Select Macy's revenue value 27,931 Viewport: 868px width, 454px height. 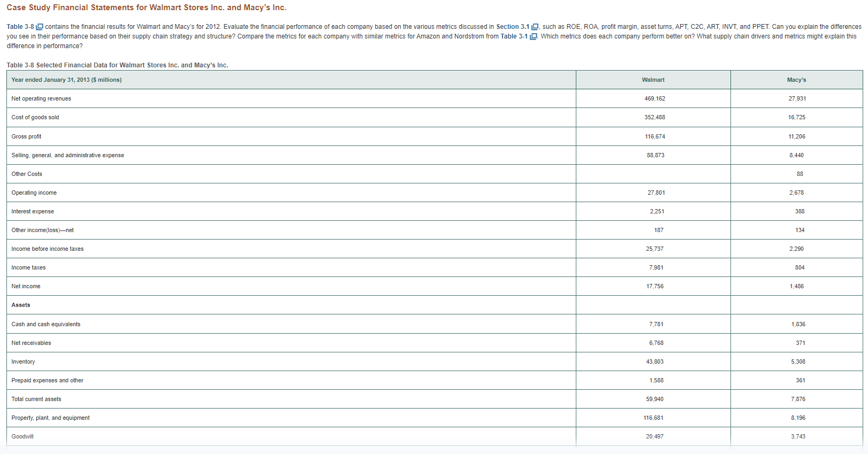[x=797, y=98]
